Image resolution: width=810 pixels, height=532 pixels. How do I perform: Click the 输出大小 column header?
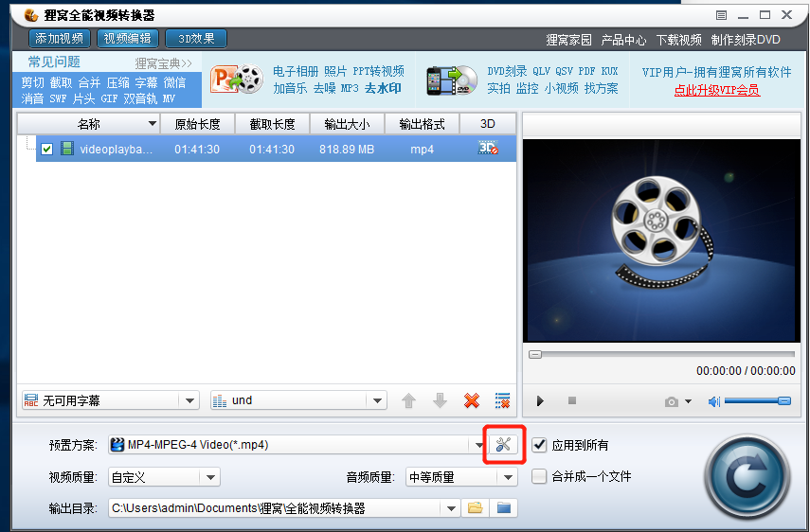pyautogui.click(x=347, y=124)
